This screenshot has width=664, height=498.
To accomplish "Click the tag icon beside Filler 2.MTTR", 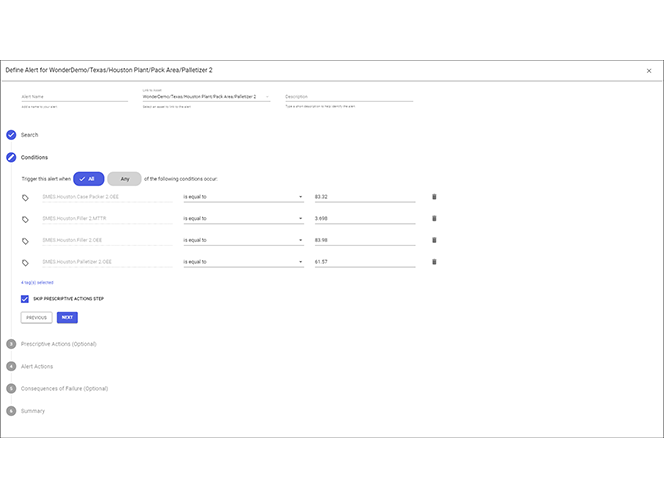I will (x=26, y=219).
